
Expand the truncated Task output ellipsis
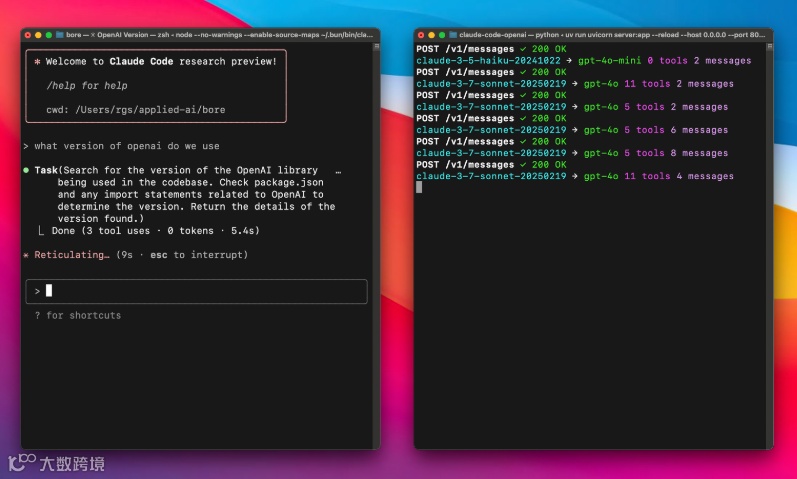coord(339,172)
